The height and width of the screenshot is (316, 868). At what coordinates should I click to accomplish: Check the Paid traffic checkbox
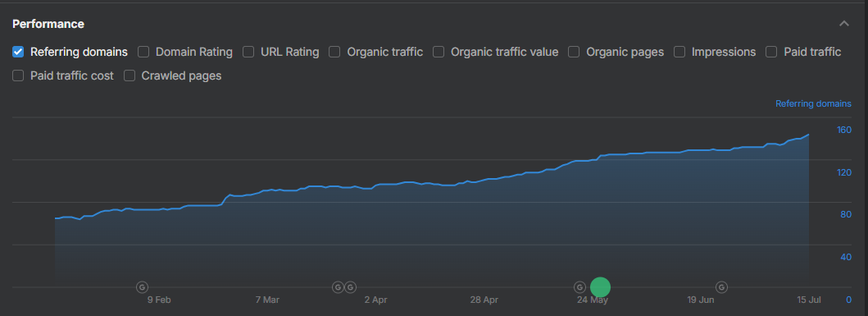(x=771, y=52)
